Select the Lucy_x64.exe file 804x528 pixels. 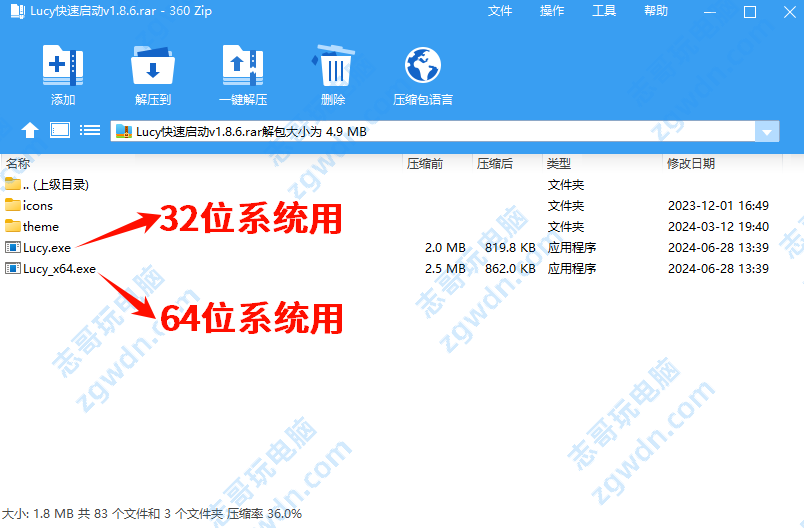pyautogui.click(x=58, y=268)
